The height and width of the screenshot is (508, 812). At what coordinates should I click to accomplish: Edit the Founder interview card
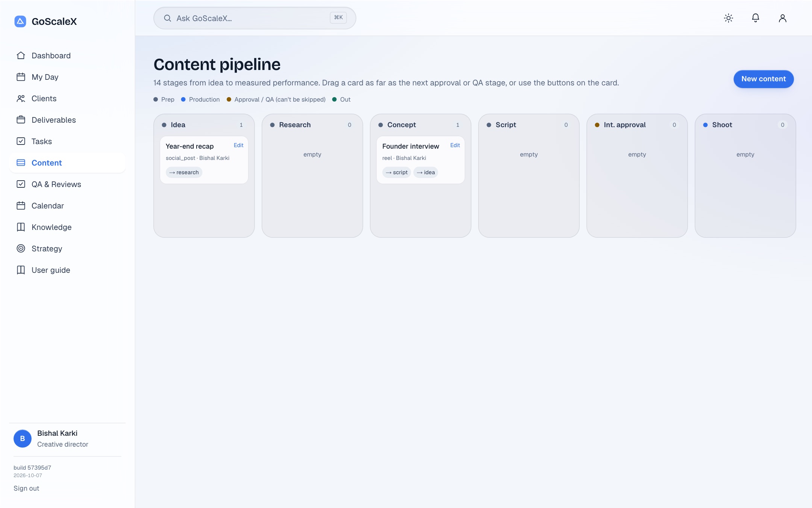[x=455, y=145]
